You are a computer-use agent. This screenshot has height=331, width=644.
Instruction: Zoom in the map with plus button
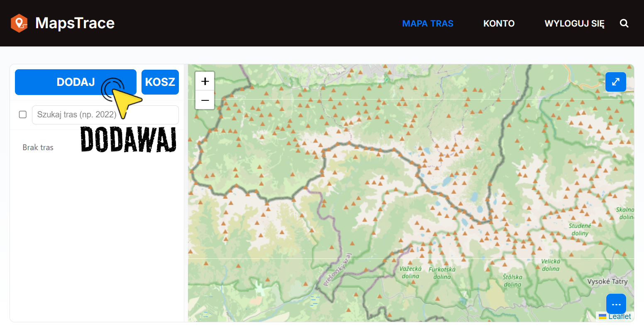205,81
